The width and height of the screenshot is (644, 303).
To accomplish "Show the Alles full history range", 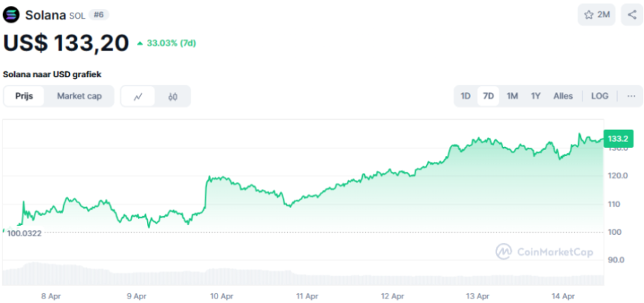I will coord(563,96).
